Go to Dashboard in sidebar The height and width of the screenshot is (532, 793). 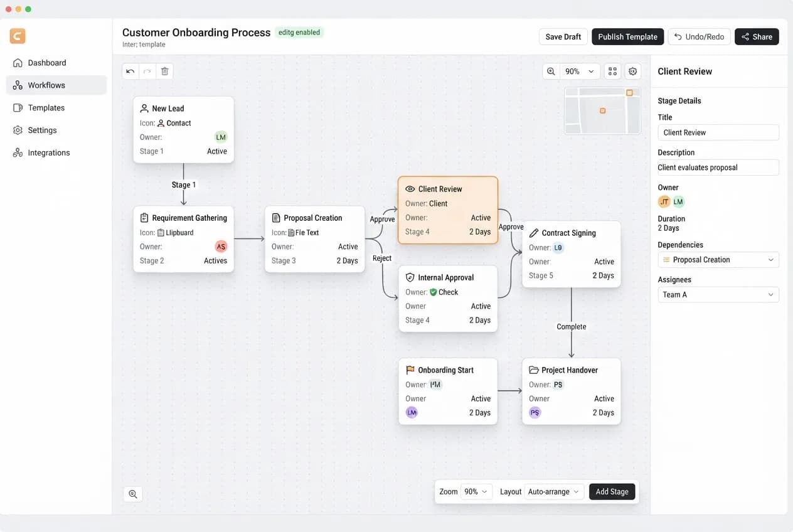tap(56, 63)
